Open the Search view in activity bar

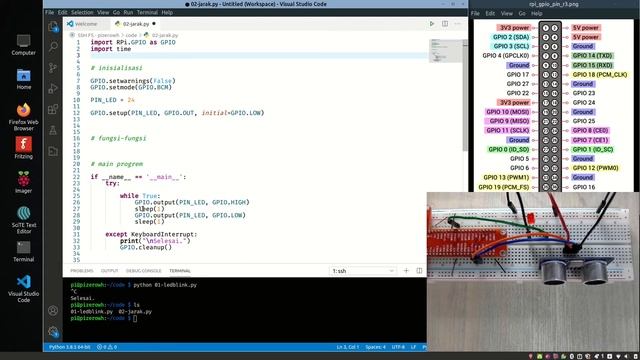53,47
